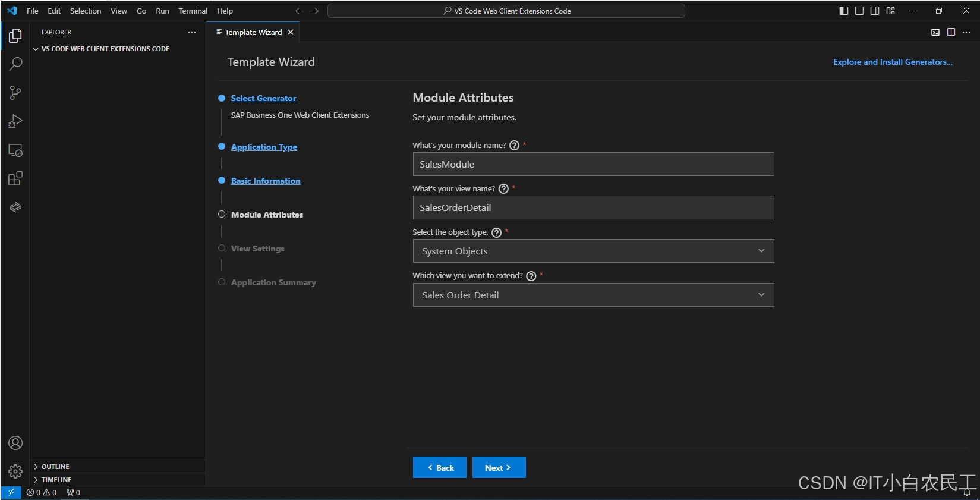Open the Help menu
980x500 pixels.
(x=225, y=11)
